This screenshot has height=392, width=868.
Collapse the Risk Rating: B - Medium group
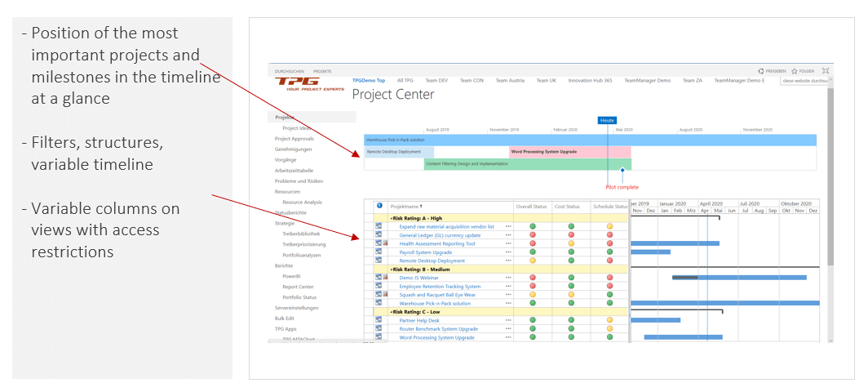tap(392, 269)
